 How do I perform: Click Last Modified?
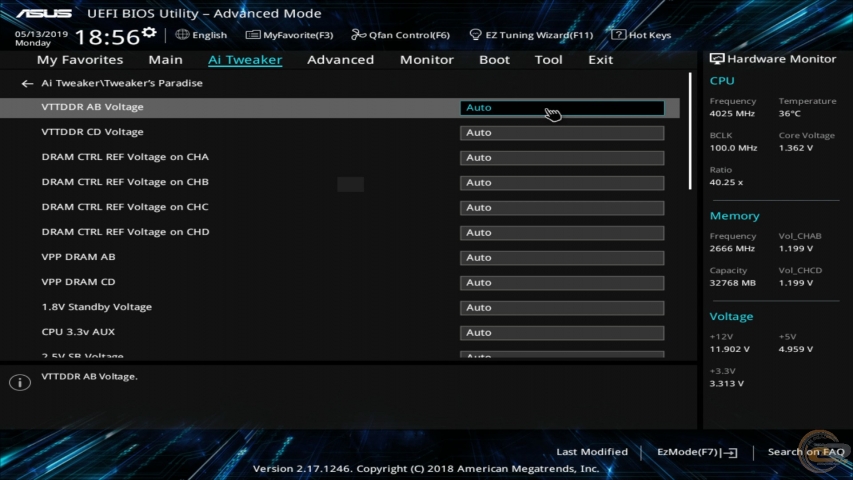[592, 452]
